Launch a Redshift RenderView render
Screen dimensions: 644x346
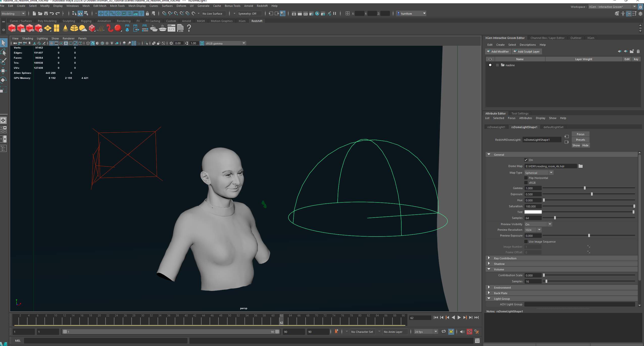pos(12,28)
